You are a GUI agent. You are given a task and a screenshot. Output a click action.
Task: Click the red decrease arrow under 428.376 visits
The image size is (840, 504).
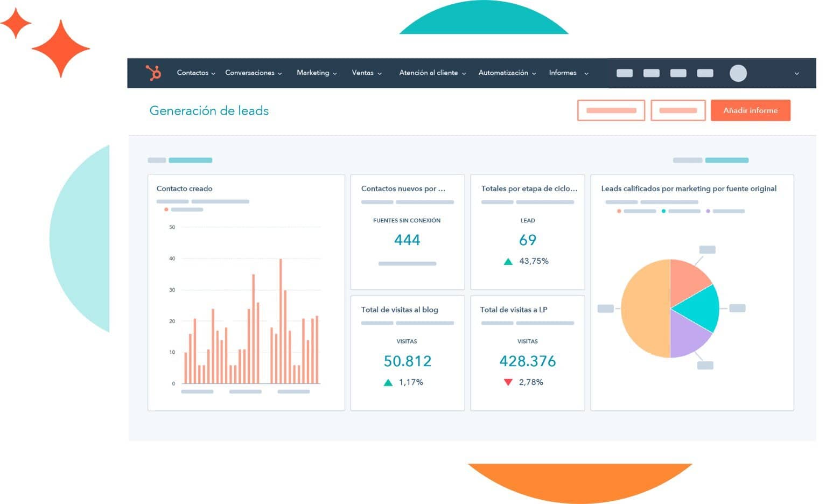tap(508, 382)
